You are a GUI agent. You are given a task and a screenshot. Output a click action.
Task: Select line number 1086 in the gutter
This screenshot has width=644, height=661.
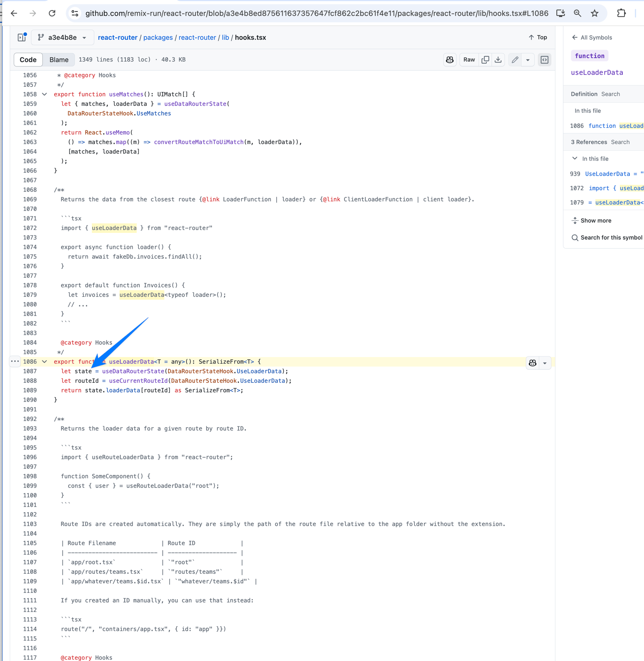coord(30,362)
